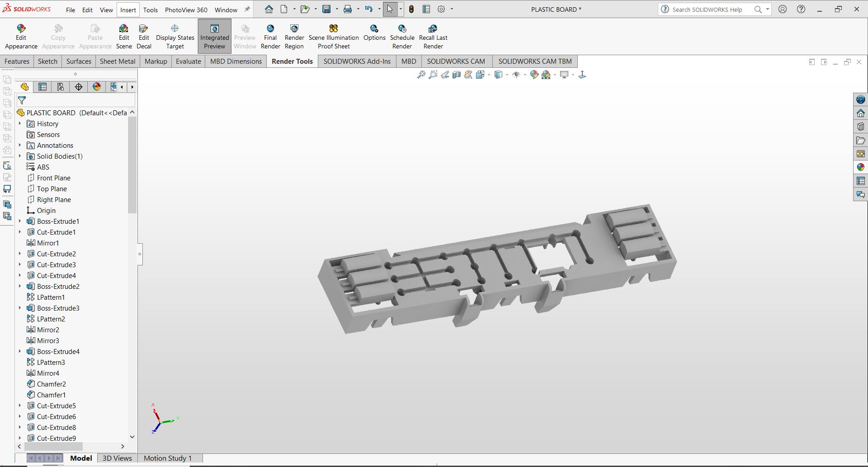Open Edit Scene tool
Viewport: 868px width, 467px height.
124,37
